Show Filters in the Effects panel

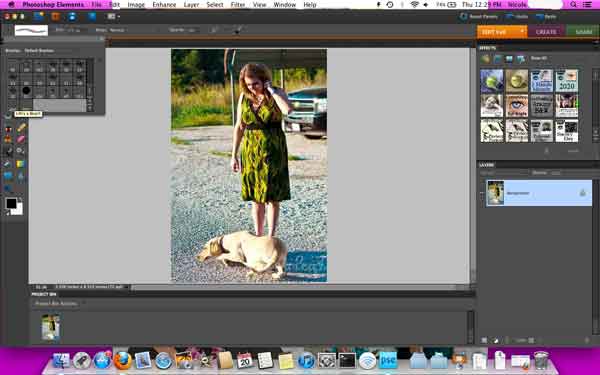coord(486,59)
